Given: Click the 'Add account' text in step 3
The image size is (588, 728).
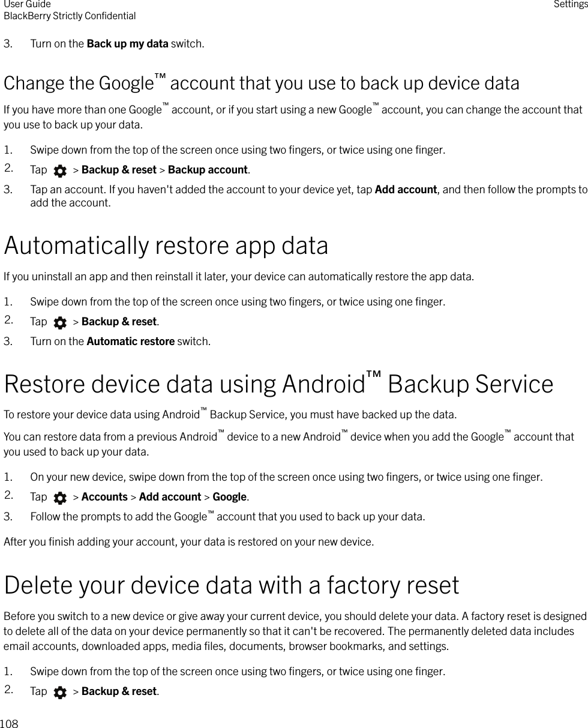Looking at the screenshot, I should pos(406,190).
